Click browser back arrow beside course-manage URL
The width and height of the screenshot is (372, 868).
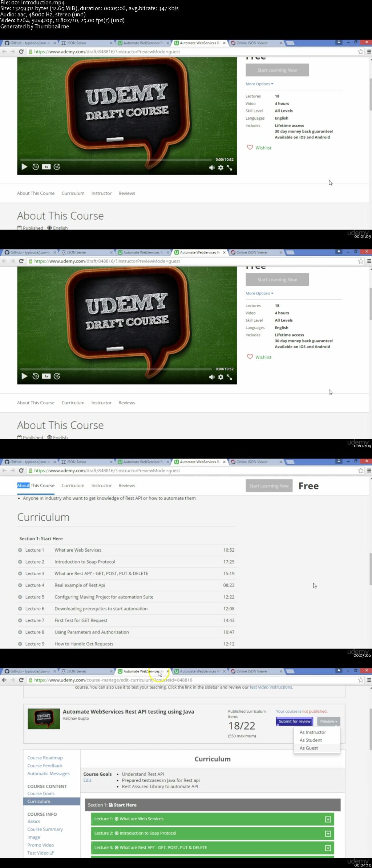point(4,680)
